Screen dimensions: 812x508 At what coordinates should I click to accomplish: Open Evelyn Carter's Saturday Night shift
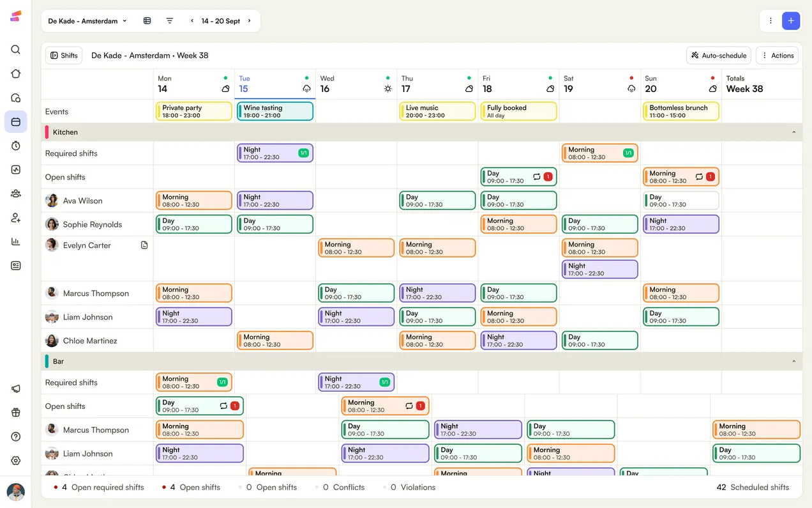tap(599, 269)
